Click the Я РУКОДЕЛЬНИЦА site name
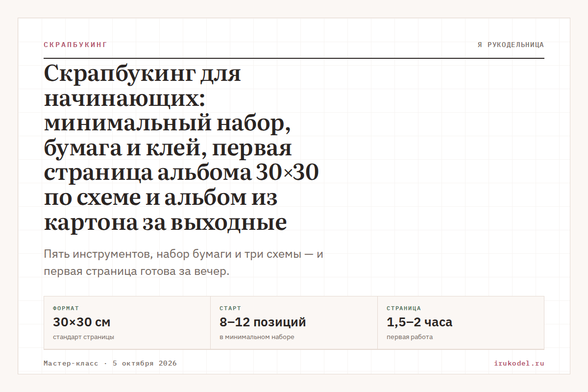 tap(511, 45)
